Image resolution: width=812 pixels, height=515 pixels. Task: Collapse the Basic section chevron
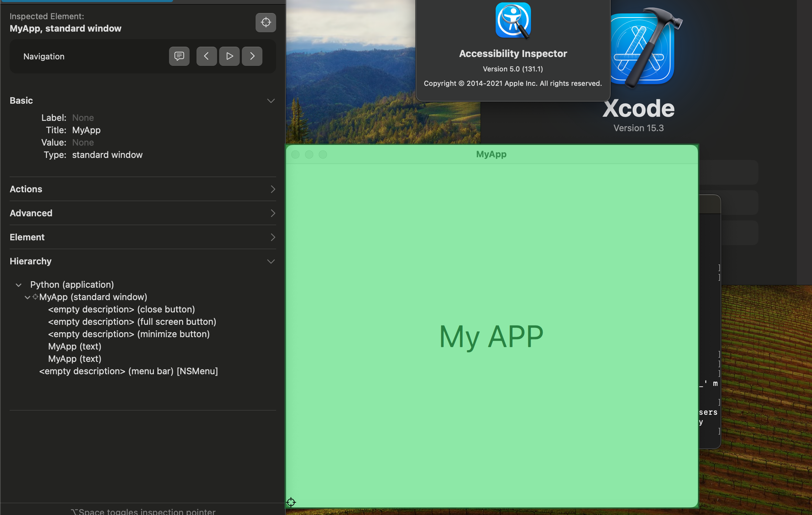pos(271,101)
